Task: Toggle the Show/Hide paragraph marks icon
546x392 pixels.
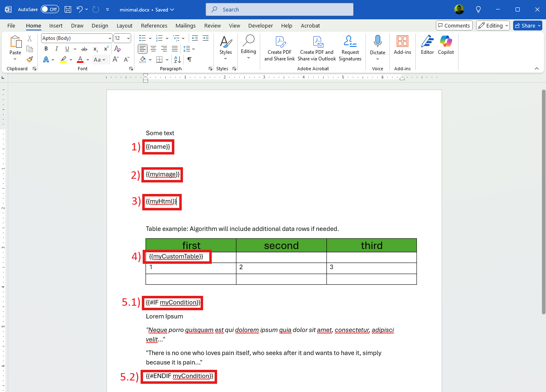Action: click(189, 59)
